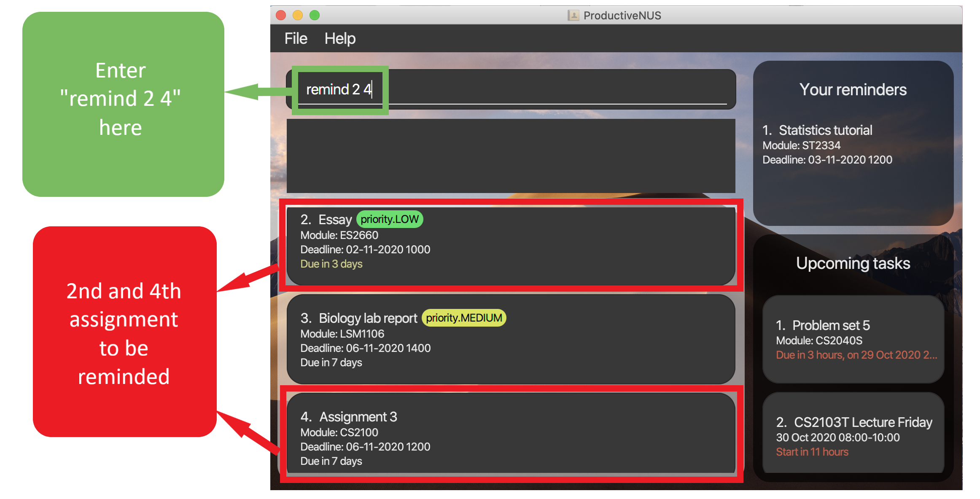Image resolution: width=980 pixels, height=499 pixels.
Task: Click the red "Due in 3 hours" text
Action: [856, 355]
